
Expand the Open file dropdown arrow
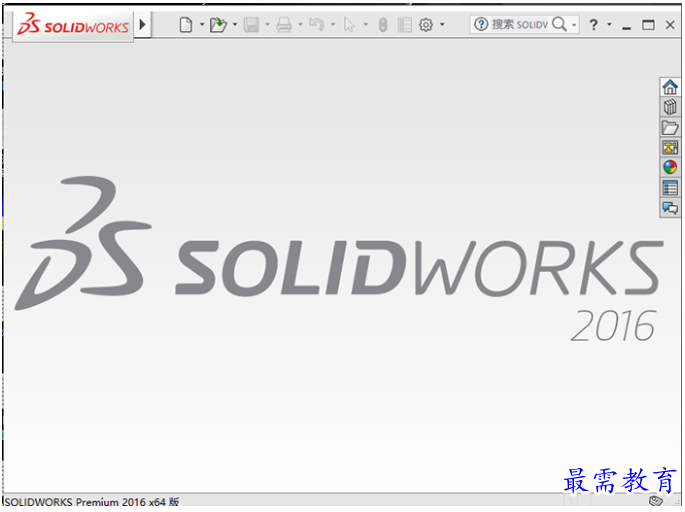235,25
